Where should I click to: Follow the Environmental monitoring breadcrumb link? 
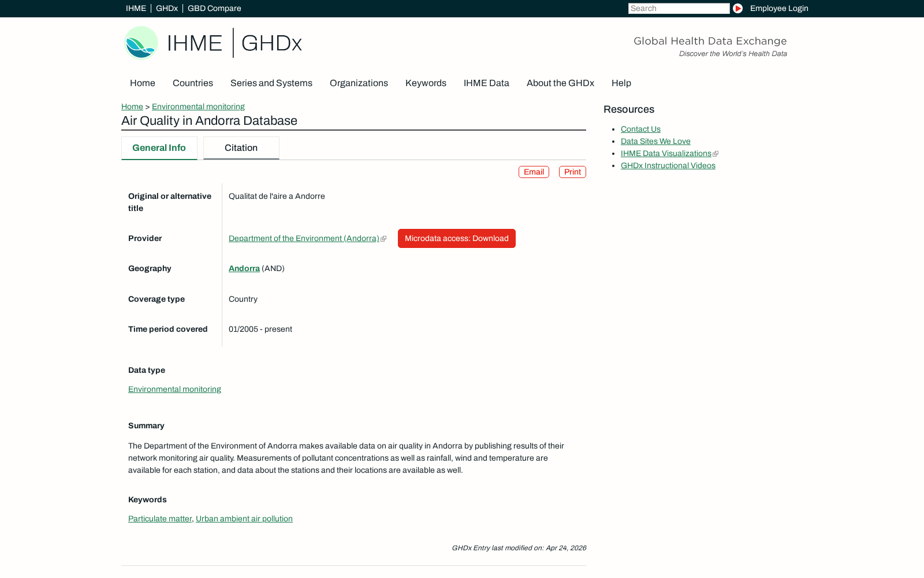tap(198, 107)
